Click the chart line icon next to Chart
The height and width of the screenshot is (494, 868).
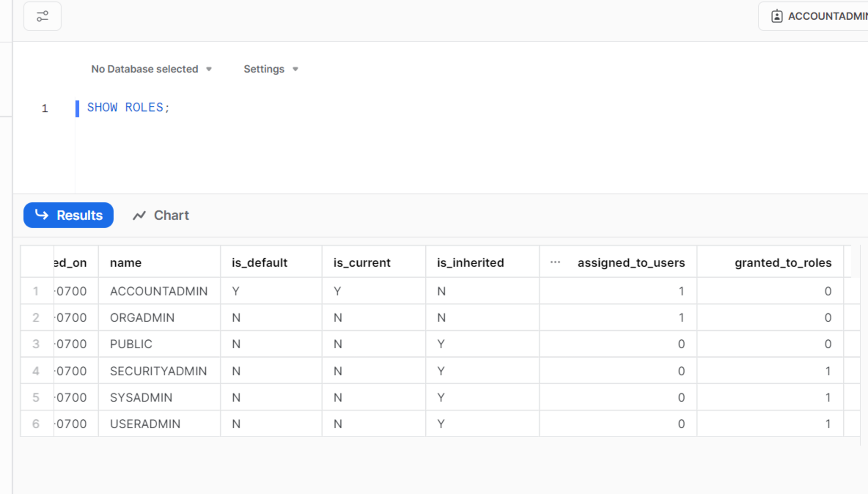point(139,215)
